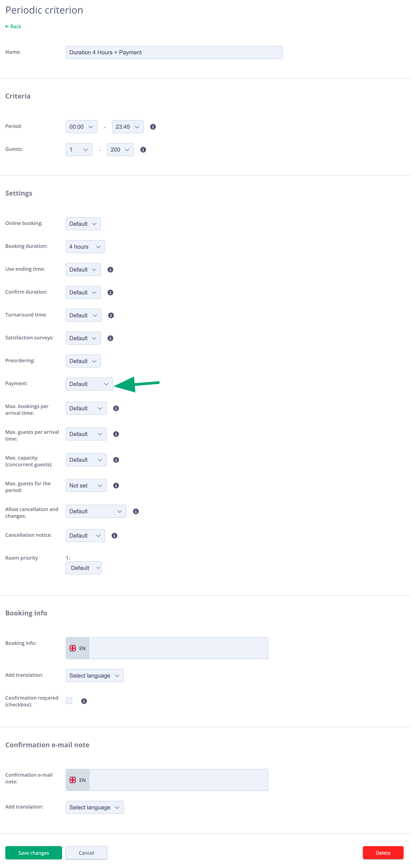
Task: Click the Save changes button
Action: [33, 853]
